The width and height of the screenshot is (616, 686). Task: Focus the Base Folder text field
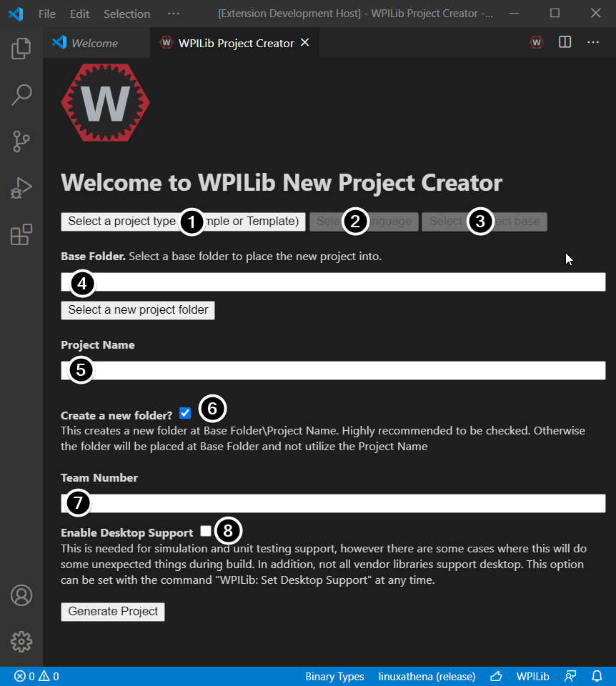pyautogui.click(x=334, y=282)
